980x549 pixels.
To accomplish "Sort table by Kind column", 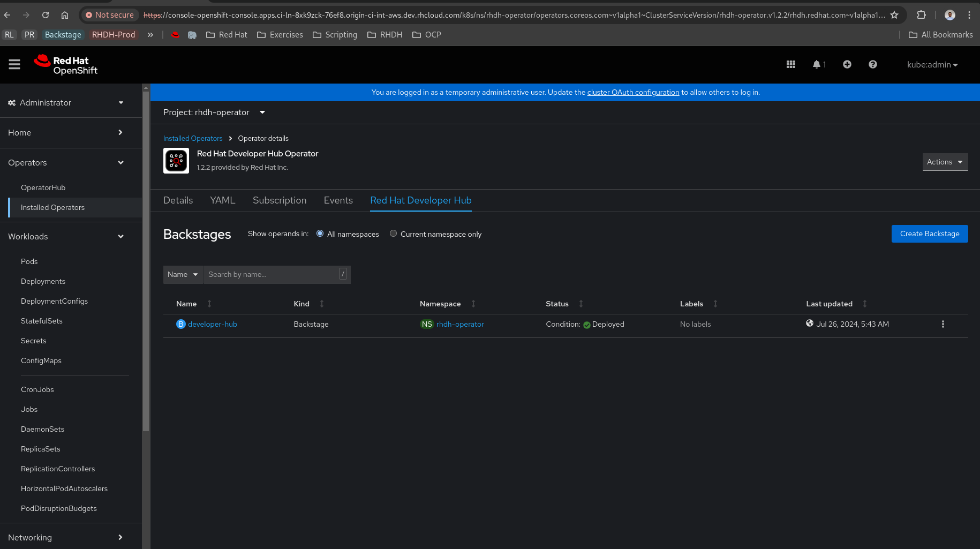I will click(322, 304).
